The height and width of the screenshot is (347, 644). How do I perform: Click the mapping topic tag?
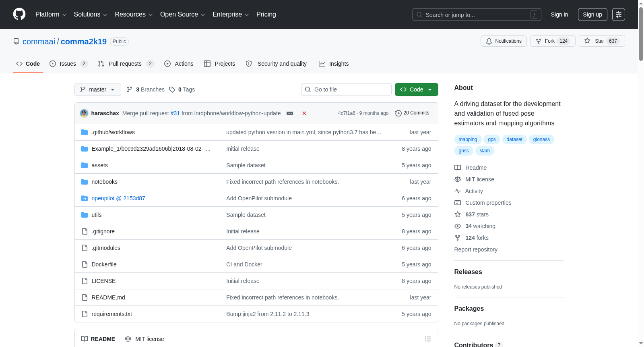(468, 139)
